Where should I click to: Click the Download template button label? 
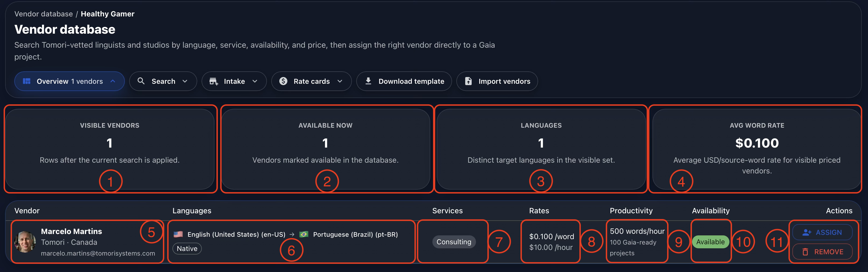(411, 81)
